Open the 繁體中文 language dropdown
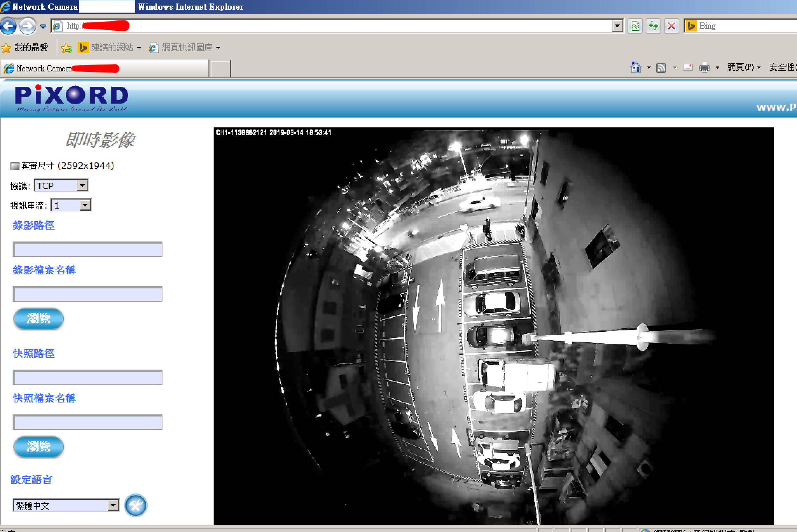This screenshot has height=532, width=797. pos(66,505)
